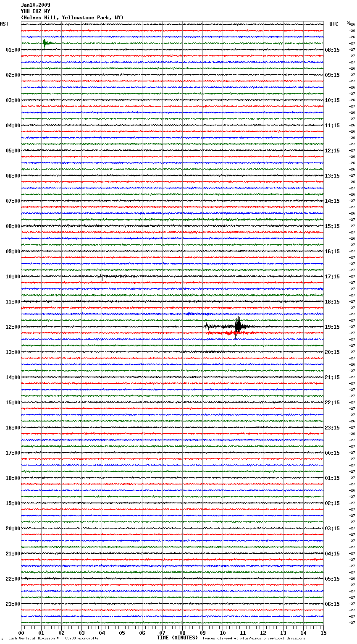Viewport: 357px width, 644px height.
Task: Select the 22:00 MST time label
Action: point(13,579)
